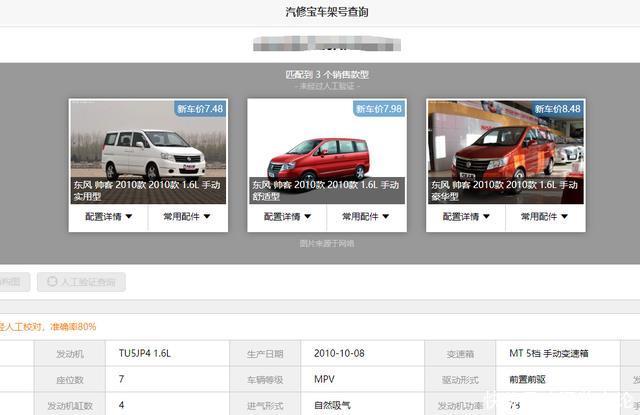Click the MT 5档 手动变速箱 cell
The width and height of the screenshot is (640, 415).
click(550, 354)
